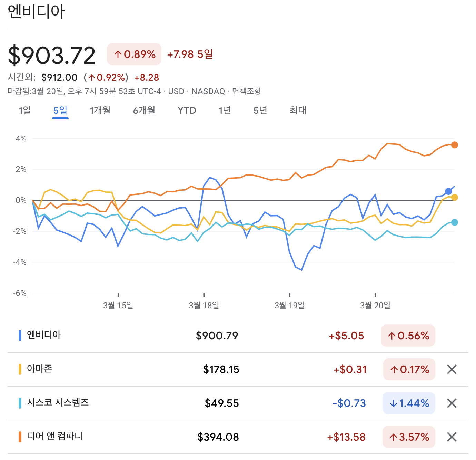Click the $394.08 price value
This screenshot has height=460, width=476.
click(218, 437)
